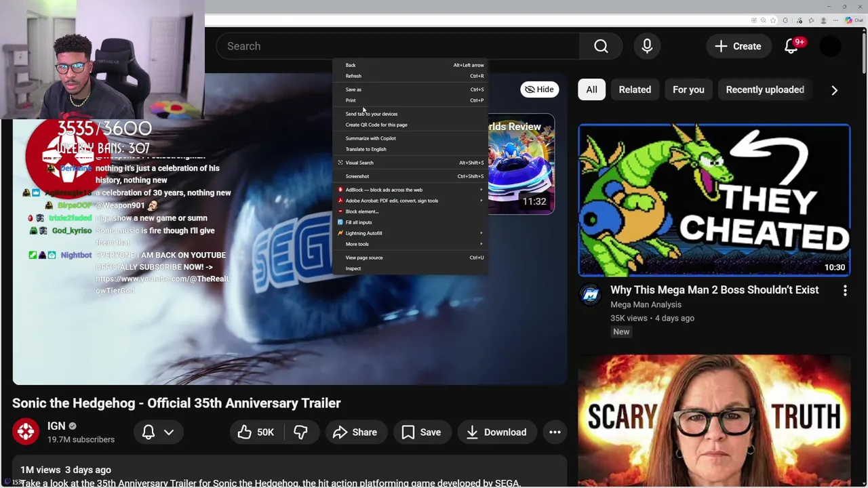Click inside the YouTube Search field

click(x=397, y=46)
